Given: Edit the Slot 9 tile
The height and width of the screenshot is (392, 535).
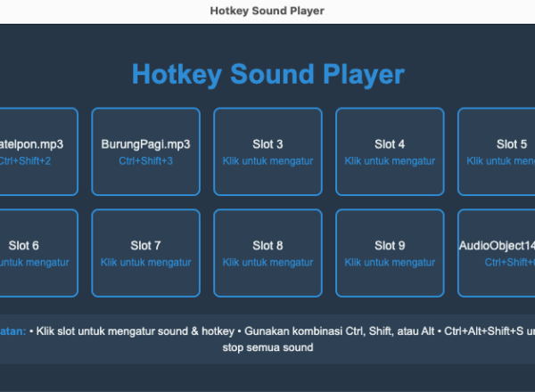Looking at the screenshot, I should [x=390, y=253].
